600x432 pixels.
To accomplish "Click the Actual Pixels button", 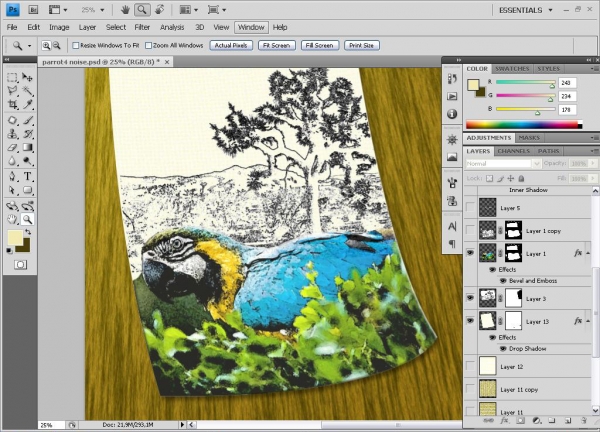I will (x=231, y=46).
